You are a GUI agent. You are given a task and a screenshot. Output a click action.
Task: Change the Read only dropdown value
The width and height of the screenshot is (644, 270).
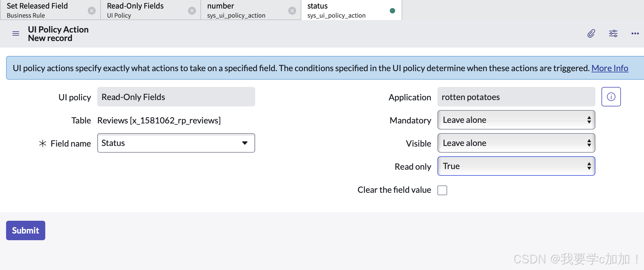tap(516, 166)
